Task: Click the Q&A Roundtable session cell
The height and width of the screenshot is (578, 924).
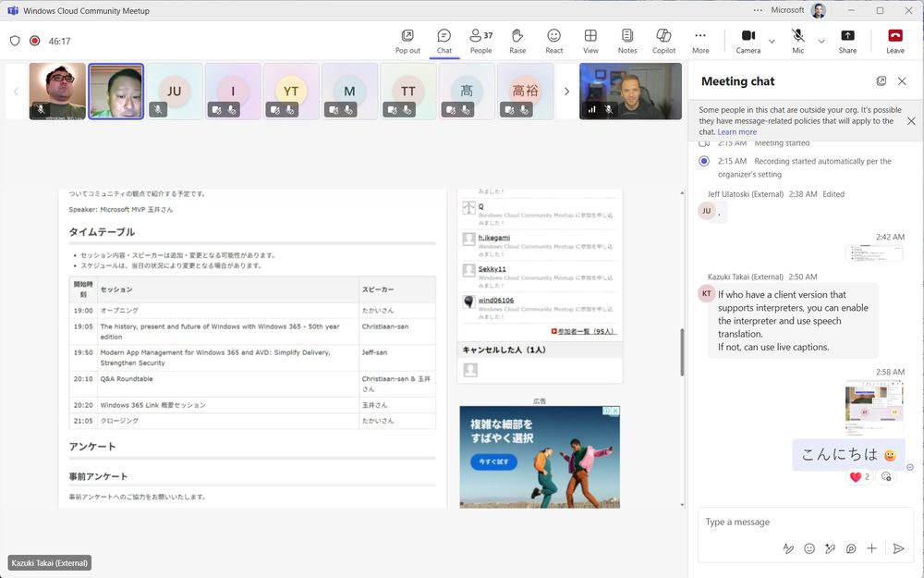Action: 228,384
